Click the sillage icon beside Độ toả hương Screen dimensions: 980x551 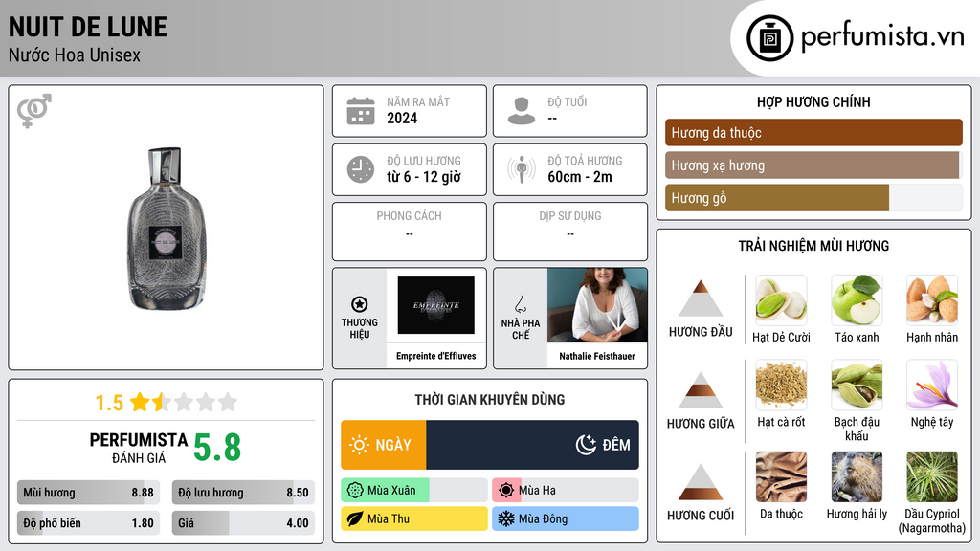point(522,169)
